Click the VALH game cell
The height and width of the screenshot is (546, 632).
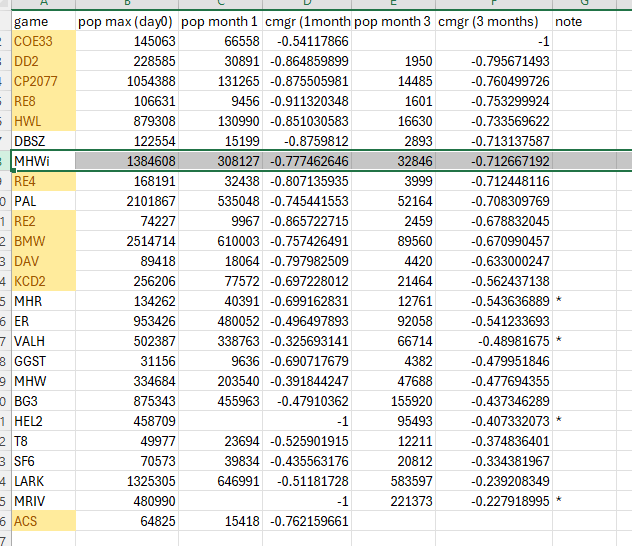point(44,341)
